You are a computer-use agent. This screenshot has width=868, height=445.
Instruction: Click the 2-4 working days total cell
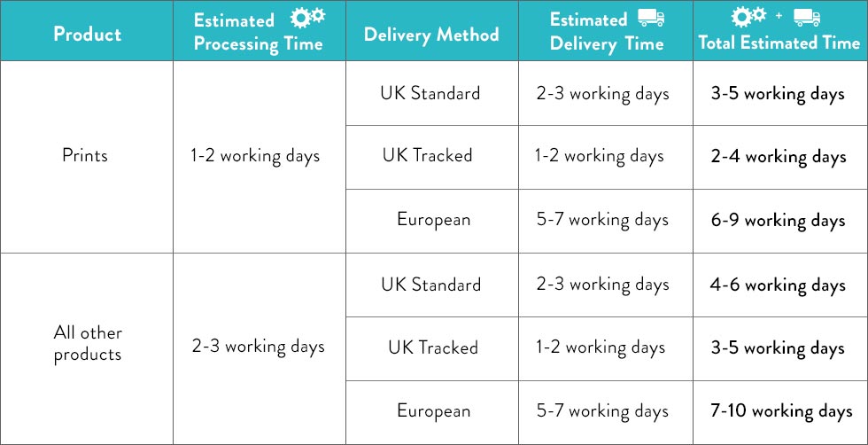point(779,158)
